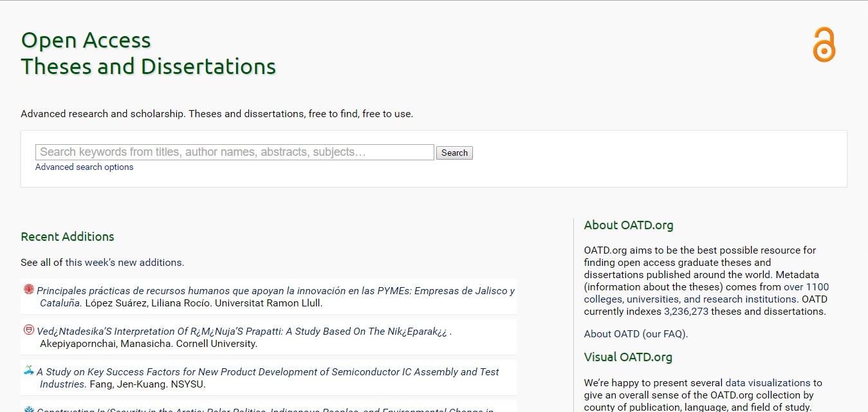This screenshot has height=412, width=868.
Task: Open the Key Success Factors semiconductor thesis
Action: (269, 378)
